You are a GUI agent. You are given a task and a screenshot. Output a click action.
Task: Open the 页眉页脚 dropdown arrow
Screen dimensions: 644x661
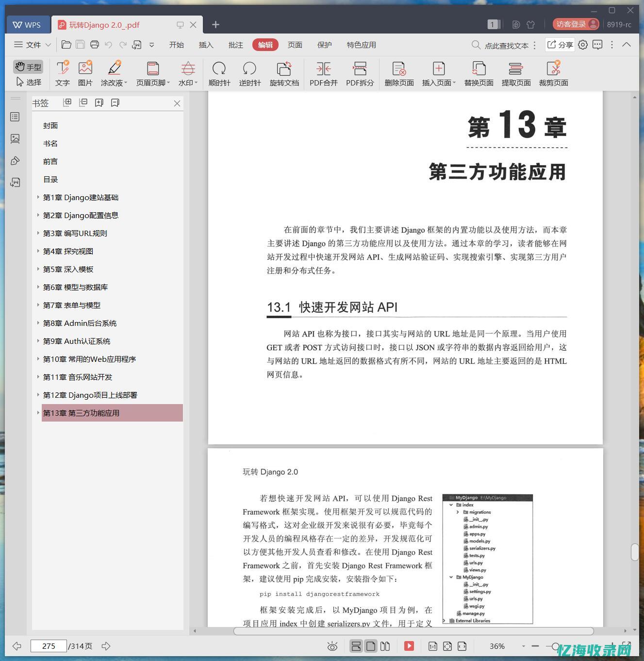point(168,83)
